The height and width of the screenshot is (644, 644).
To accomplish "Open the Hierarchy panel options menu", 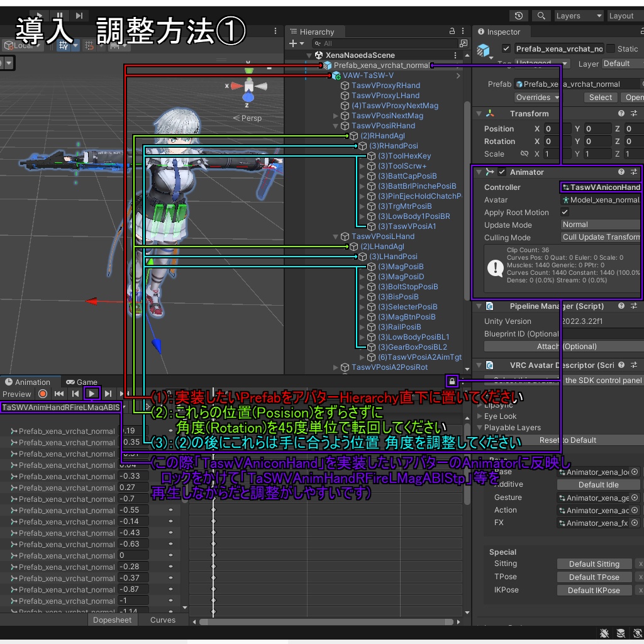I will (x=463, y=31).
